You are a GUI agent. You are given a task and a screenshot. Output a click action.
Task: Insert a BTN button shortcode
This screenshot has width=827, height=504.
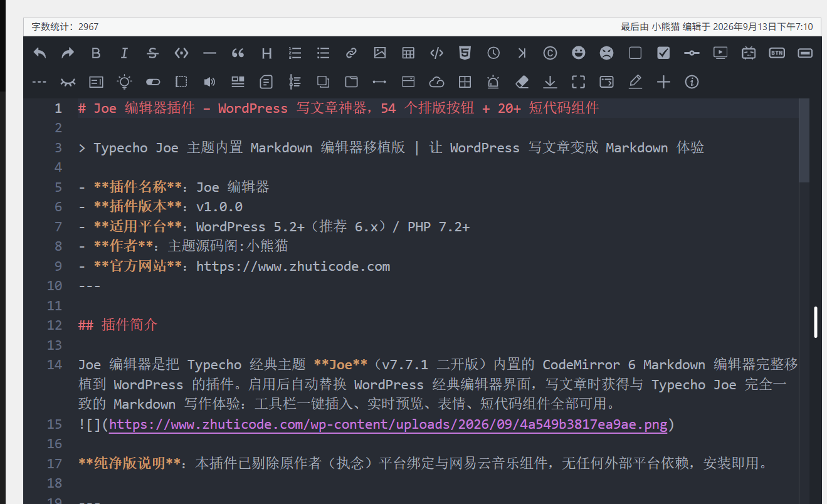777,53
